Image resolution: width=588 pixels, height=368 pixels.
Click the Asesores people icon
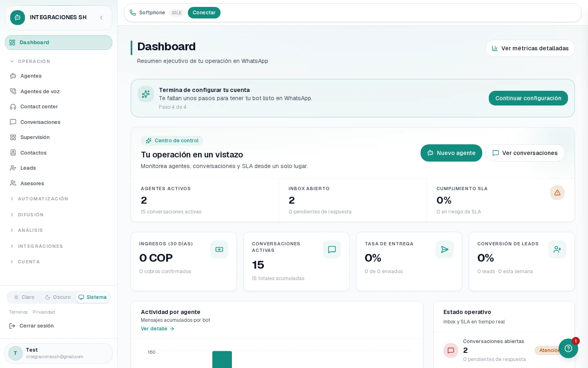tap(13, 183)
